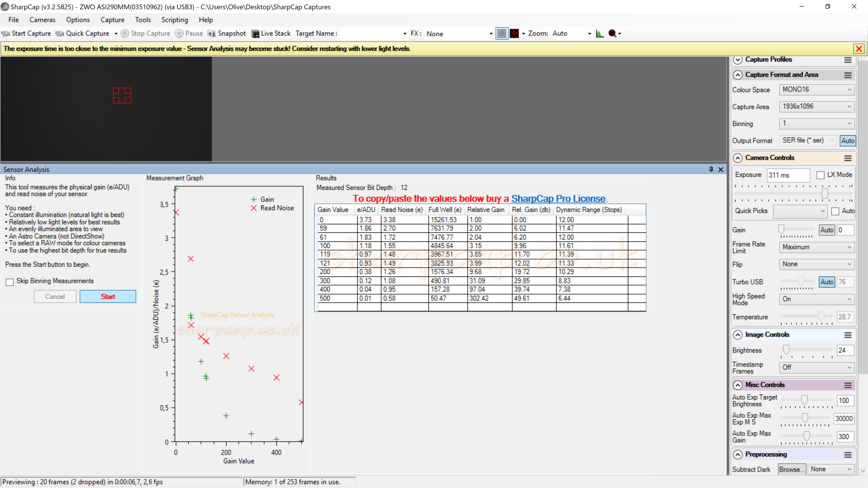The width and height of the screenshot is (868, 488).
Task: Open the Colour Space dropdown
Action: coord(816,90)
